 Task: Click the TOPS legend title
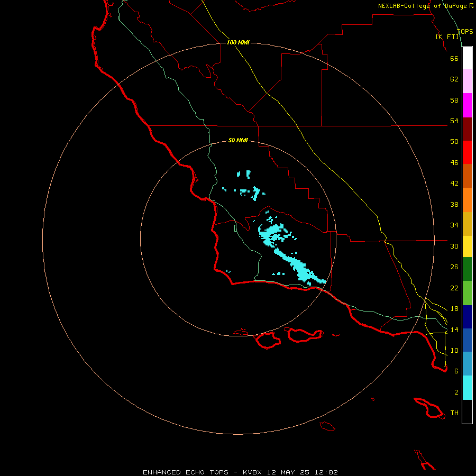pyautogui.click(x=465, y=32)
